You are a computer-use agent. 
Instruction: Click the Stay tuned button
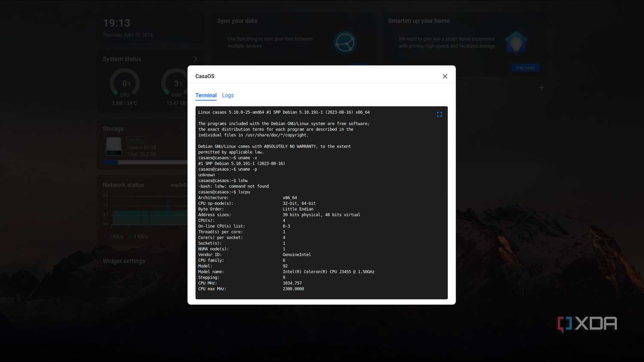coord(525,68)
